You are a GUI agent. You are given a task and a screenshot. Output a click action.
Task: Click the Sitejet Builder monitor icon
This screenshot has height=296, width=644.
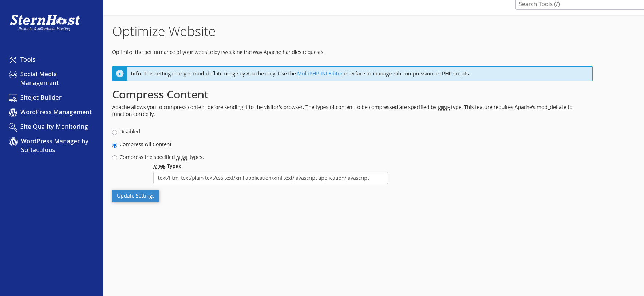coord(13,98)
